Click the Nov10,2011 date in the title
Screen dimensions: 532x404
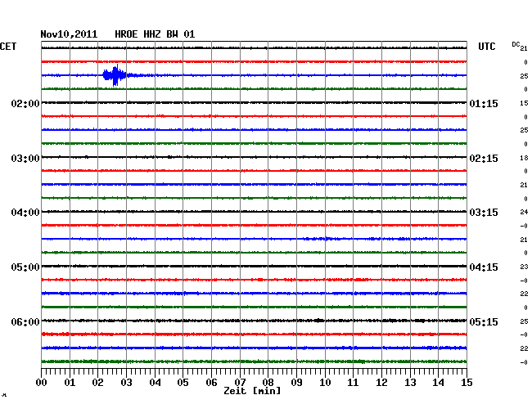click(69, 34)
